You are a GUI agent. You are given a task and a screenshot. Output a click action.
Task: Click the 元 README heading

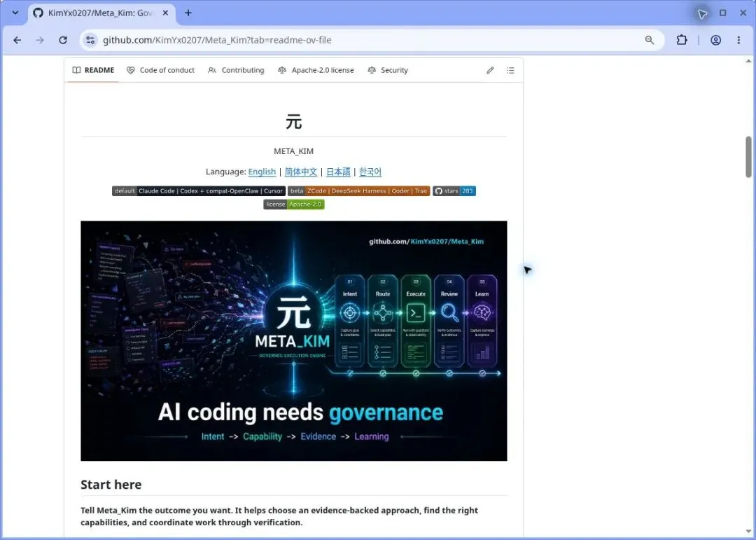[293, 122]
